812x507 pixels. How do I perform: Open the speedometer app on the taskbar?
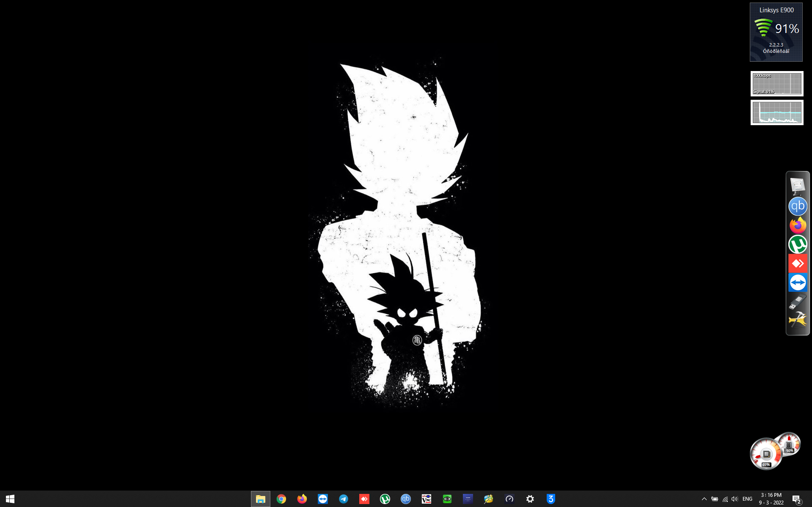coord(509,499)
